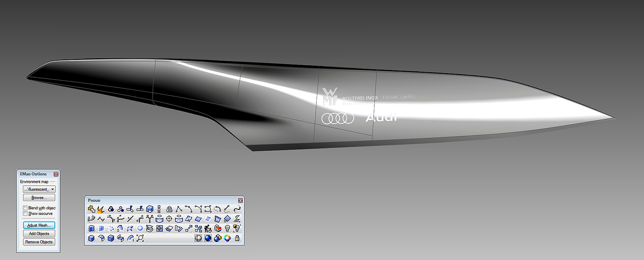This screenshot has height=260, width=644.
Task: Select the Boolean union three-circles icon
Action: 111,209
